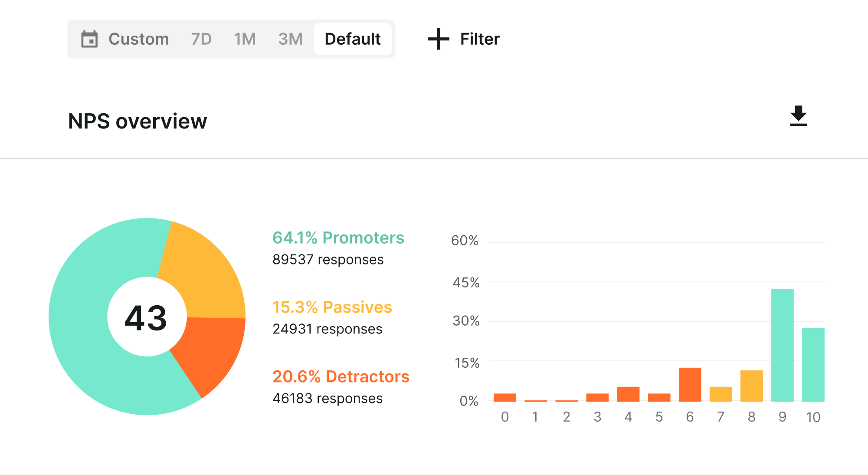Switch to the 3M time range
The image size is (868, 475).
pyautogui.click(x=290, y=39)
